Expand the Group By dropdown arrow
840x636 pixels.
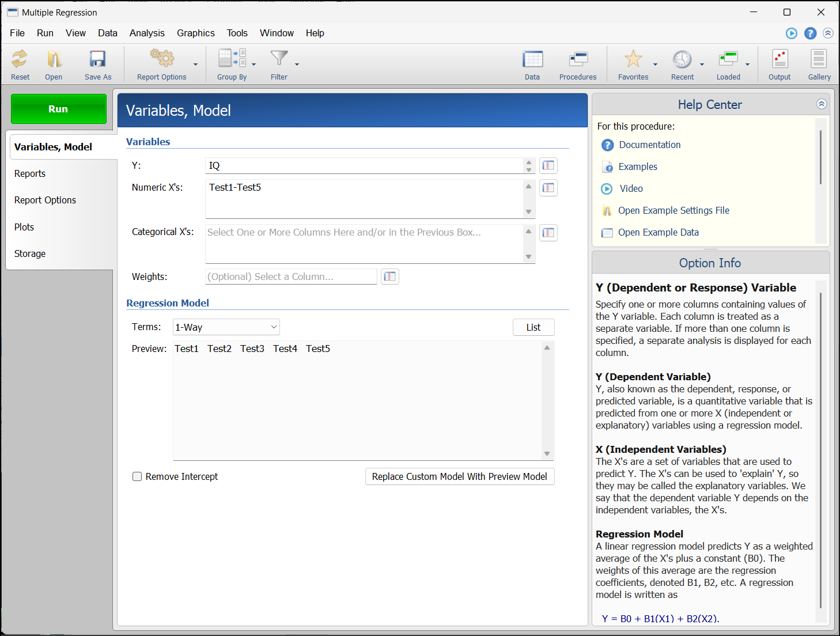pyautogui.click(x=253, y=65)
